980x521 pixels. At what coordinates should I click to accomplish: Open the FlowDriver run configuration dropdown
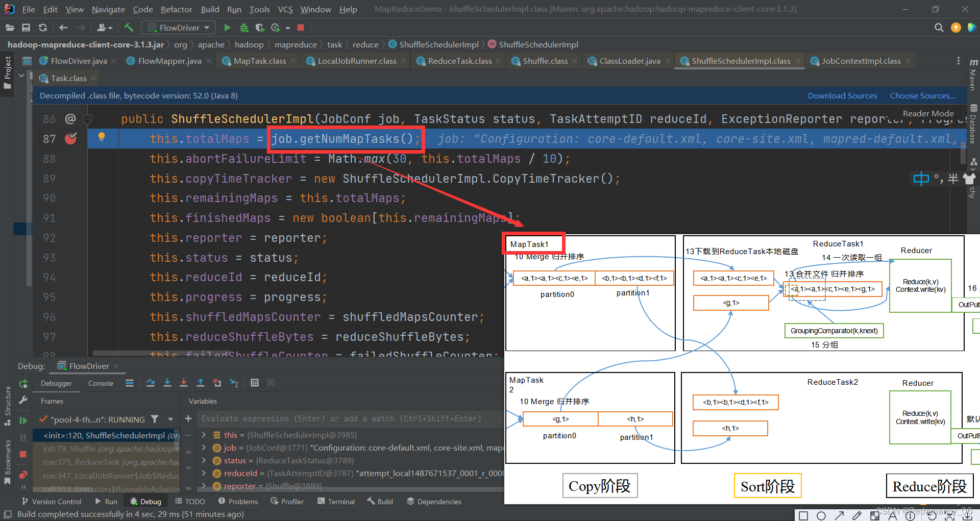[x=178, y=28]
